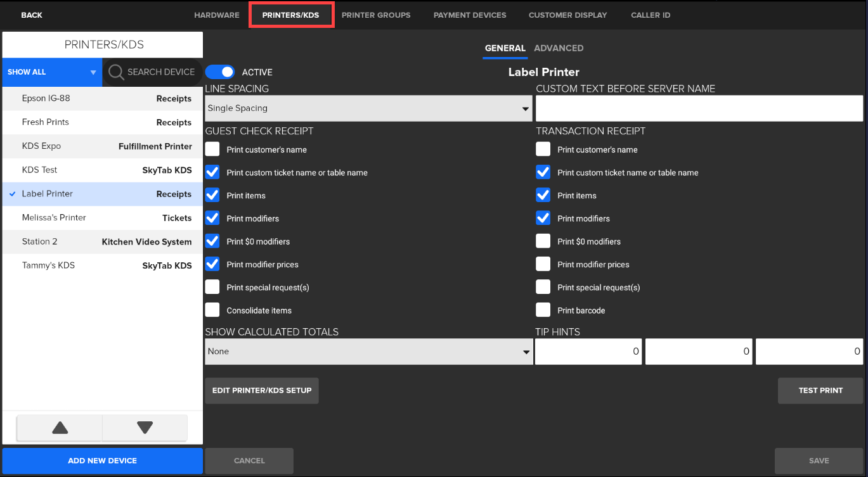868x477 pixels.
Task: Enable Print special request(s) under Transaction Receipt
Action: [543, 286]
